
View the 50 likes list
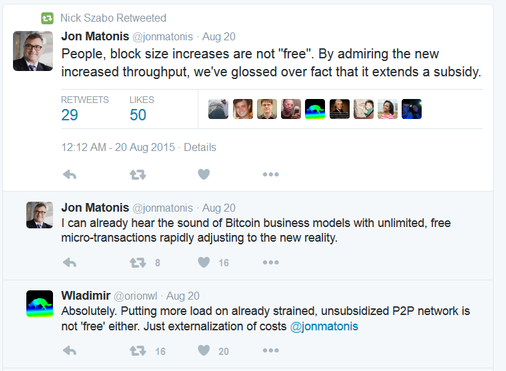click(x=142, y=109)
